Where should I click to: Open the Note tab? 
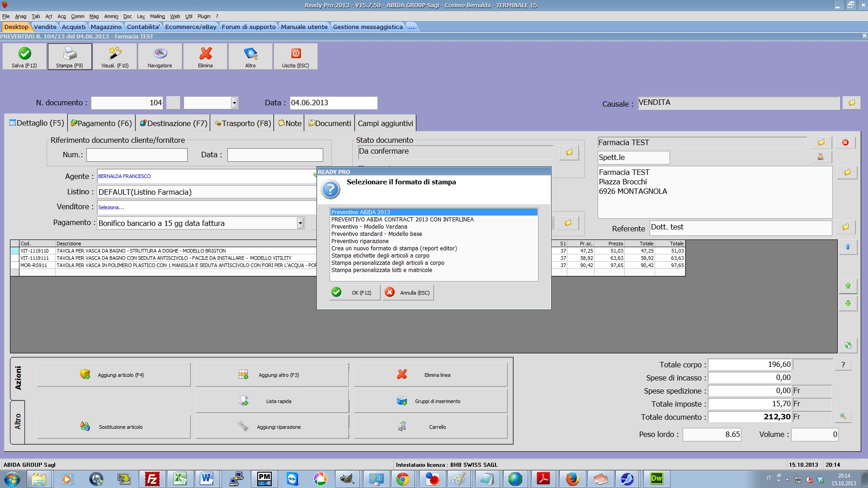tap(290, 123)
